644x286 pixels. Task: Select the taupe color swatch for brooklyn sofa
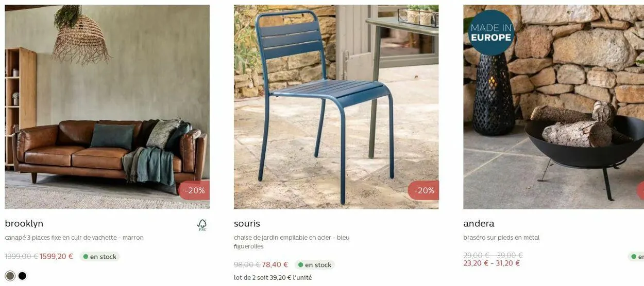click(x=10, y=276)
